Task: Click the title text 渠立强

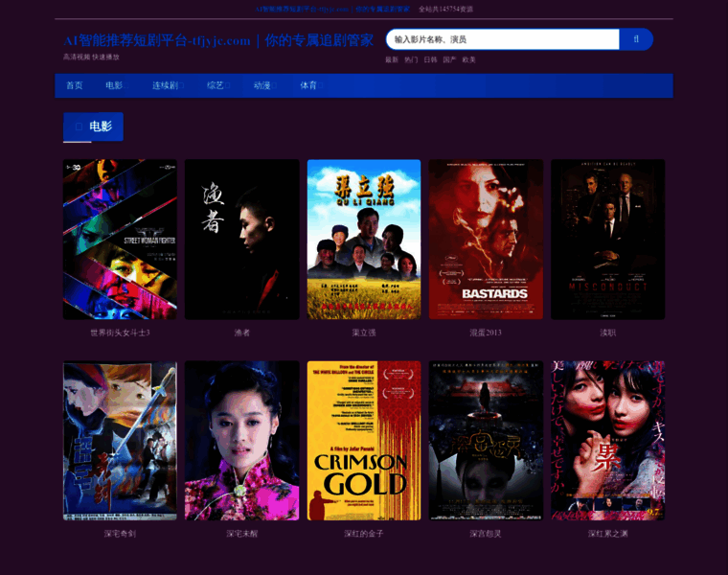Action: click(x=364, y=333)
